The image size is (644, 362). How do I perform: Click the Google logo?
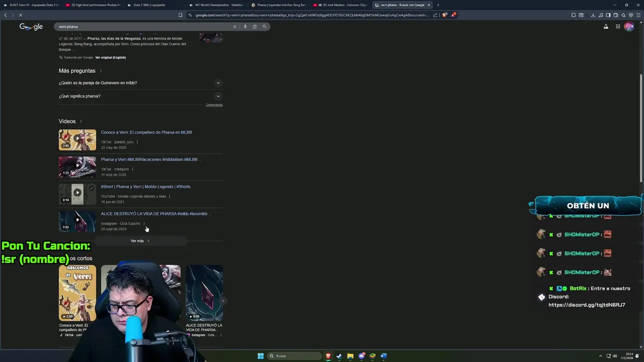(31, 27)
